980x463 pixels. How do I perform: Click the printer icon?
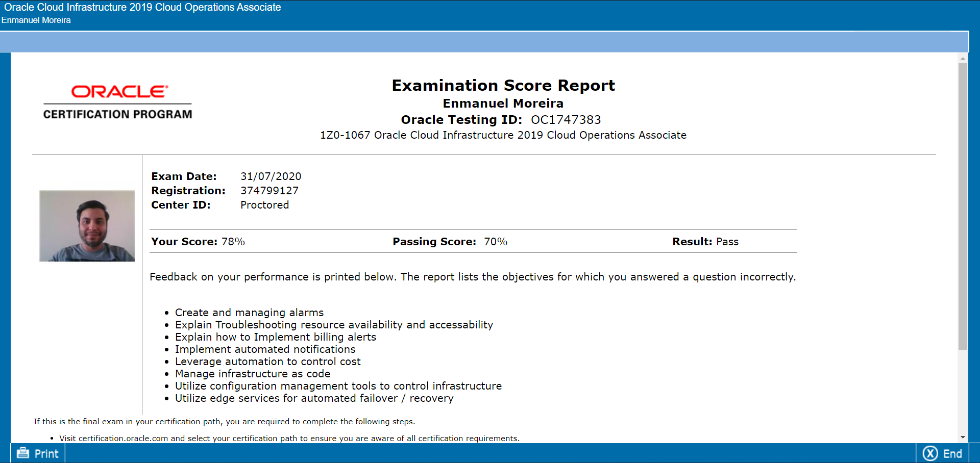click(x=23, y=453)
